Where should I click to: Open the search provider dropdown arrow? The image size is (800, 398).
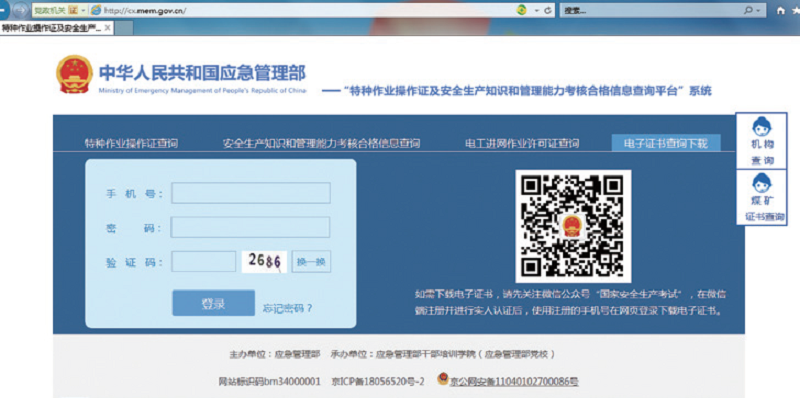tap(759, 11)
